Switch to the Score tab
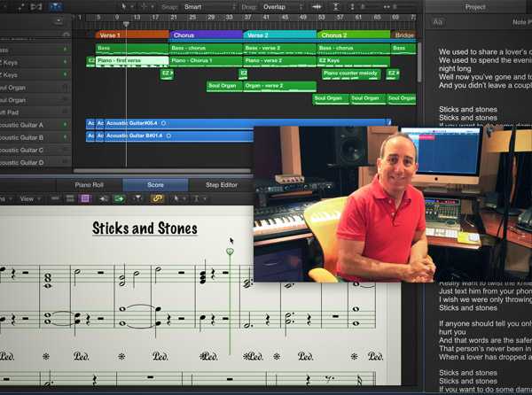Image resolution: width=532 pixels, height=395 pixels. tap(155, 185)
